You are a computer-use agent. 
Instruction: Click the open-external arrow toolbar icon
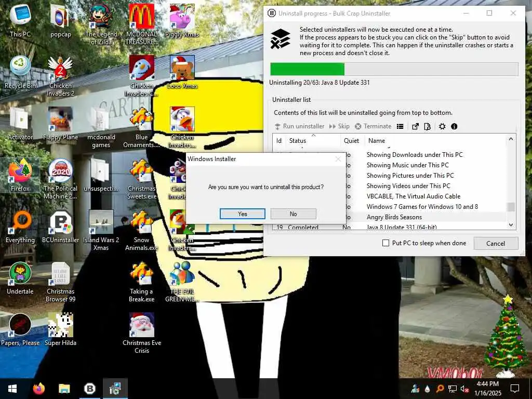[x=415, y=127]
